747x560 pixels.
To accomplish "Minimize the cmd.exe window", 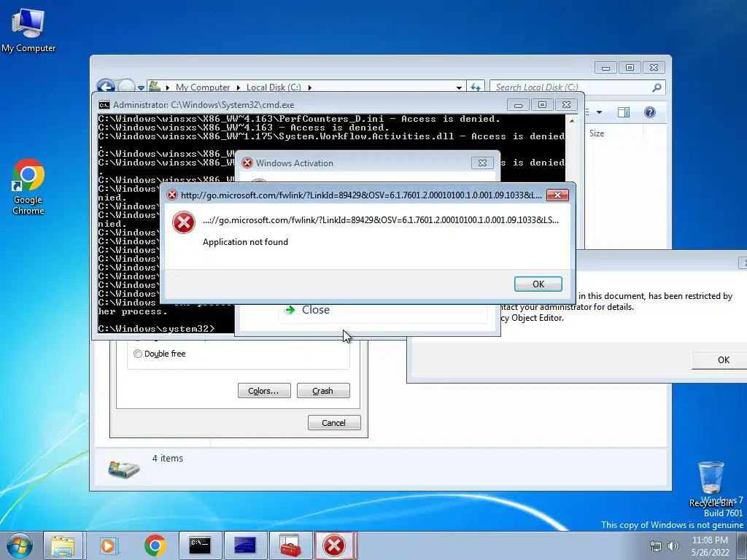I will coord(518,105).
